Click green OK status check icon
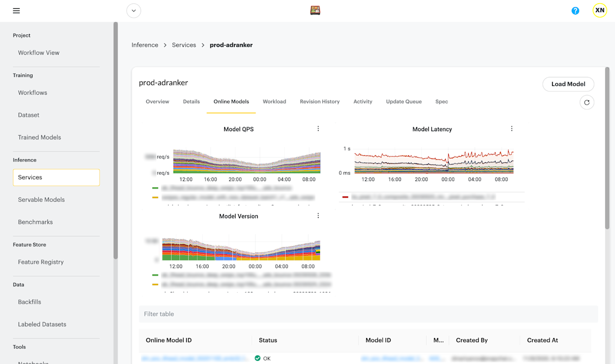The width and height of the screenshot is (615, 364). [258, 359]
